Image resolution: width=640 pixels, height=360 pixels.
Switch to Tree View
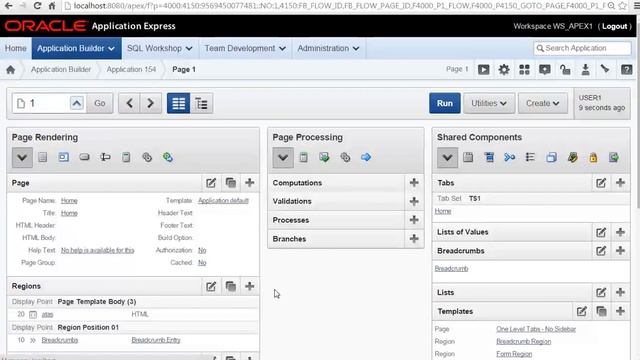(x=201, y=103)
